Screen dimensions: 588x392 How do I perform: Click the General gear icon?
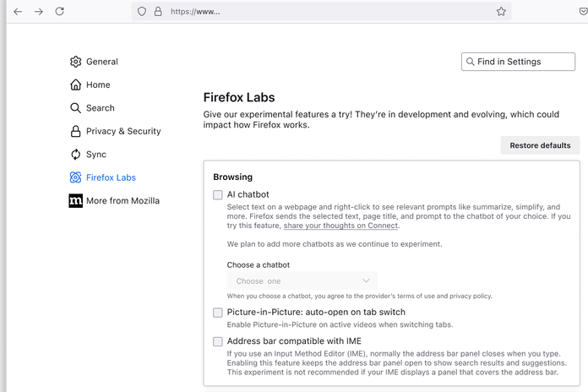76,62
